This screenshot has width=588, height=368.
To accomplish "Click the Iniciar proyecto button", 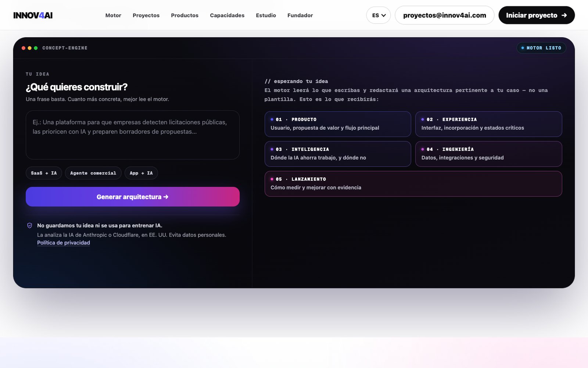I will click(537, 15).
